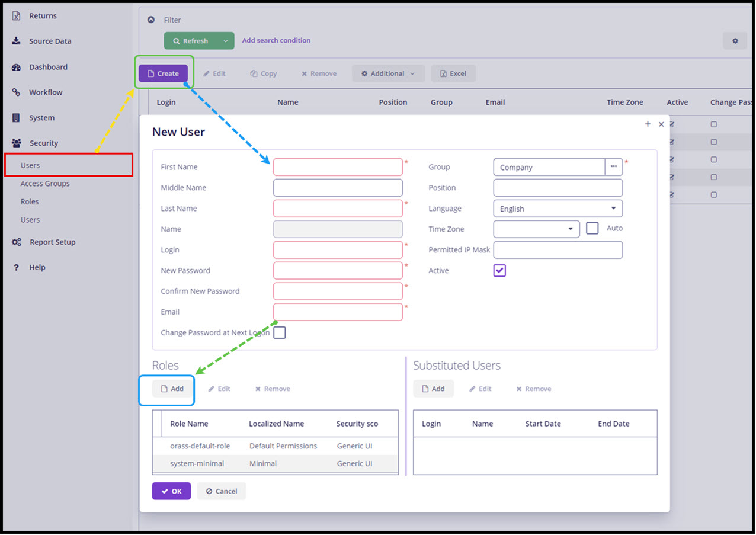Click the Group lookup ellipsis button

coord(613,167)
